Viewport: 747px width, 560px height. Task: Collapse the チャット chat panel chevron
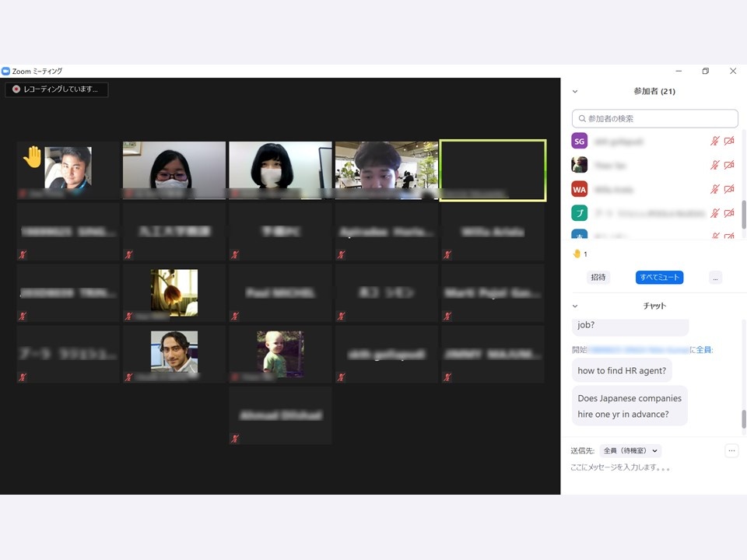click(x=575, y=306)
